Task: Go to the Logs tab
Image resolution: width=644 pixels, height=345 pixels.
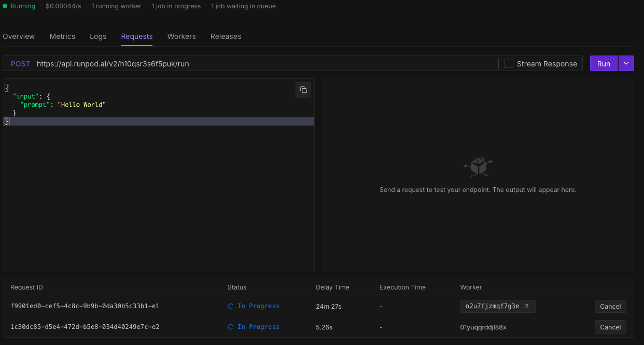Action: [x=98, y=36]
